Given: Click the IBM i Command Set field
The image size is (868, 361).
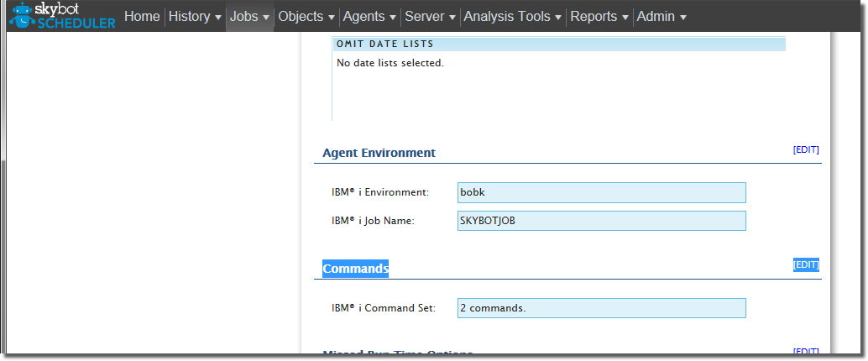Looking at the screenshot, I should [601, 308].
